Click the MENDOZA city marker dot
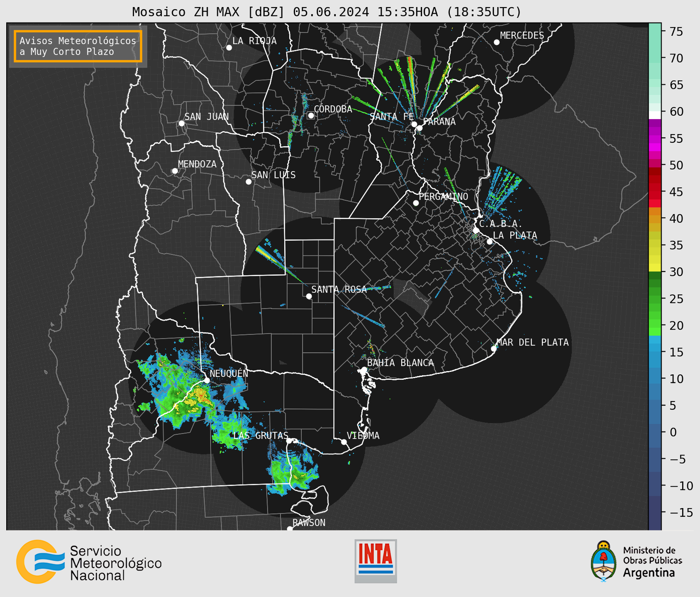Viewport: 700px width, 597px height. [175, 171]
